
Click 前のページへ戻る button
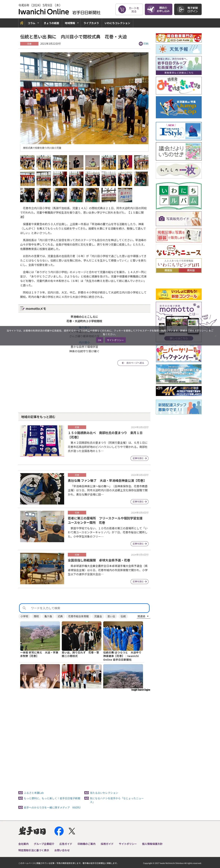pyautogui.click(x=133, y=363)
